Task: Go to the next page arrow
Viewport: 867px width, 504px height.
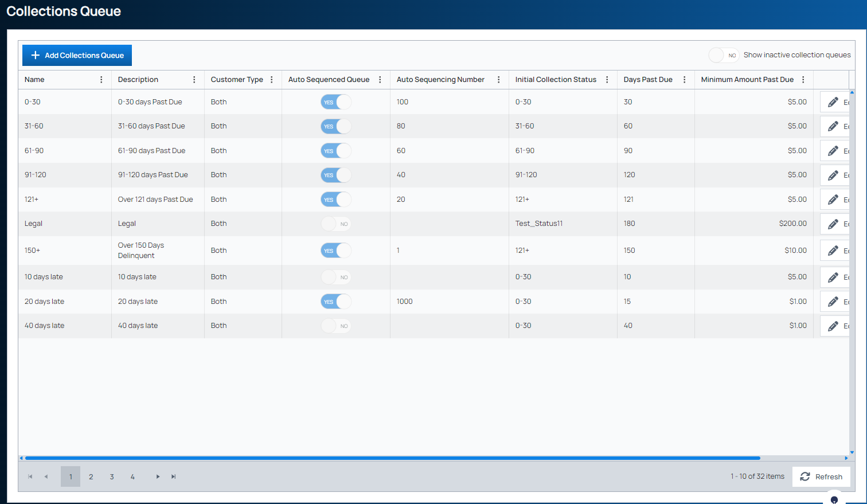Action: 158,476
